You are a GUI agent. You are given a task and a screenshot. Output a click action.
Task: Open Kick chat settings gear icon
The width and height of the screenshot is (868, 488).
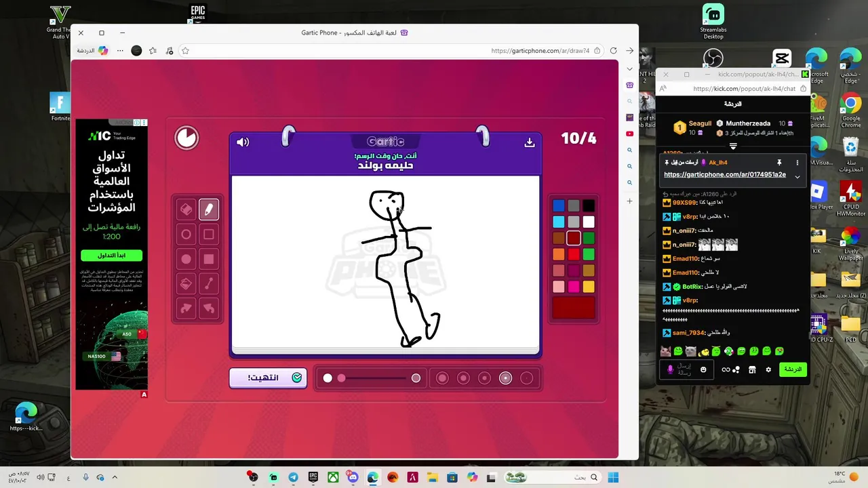click(768, 369)
